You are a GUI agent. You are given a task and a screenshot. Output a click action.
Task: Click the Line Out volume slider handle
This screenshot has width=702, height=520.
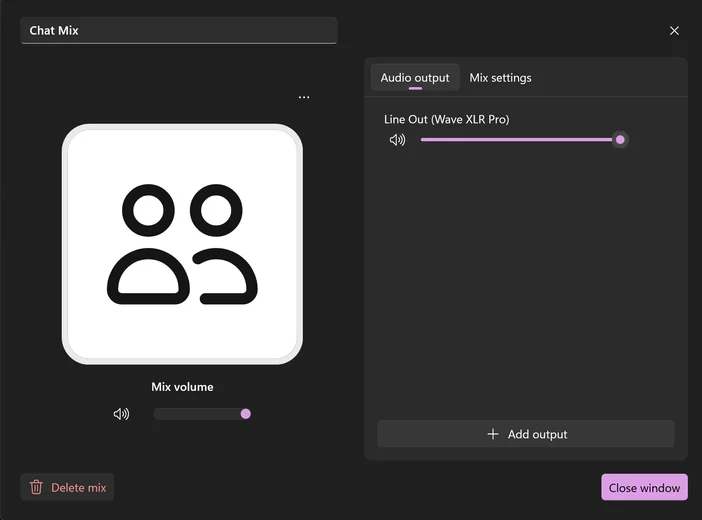[620, 140]
